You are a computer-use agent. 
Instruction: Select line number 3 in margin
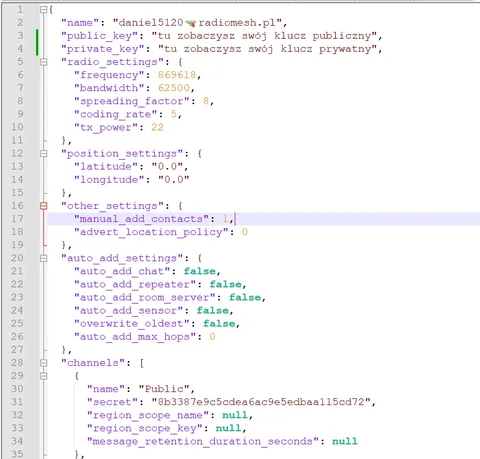click(x=20, y=36)
